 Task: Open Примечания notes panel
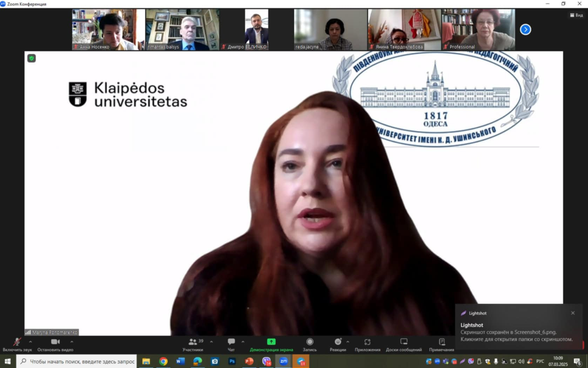(441, 344)
